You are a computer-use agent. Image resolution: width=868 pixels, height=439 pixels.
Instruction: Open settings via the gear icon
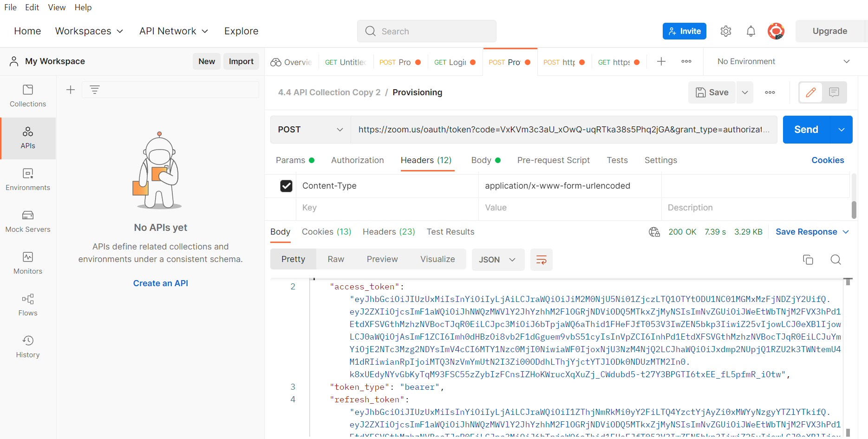(x=726, y=31)
